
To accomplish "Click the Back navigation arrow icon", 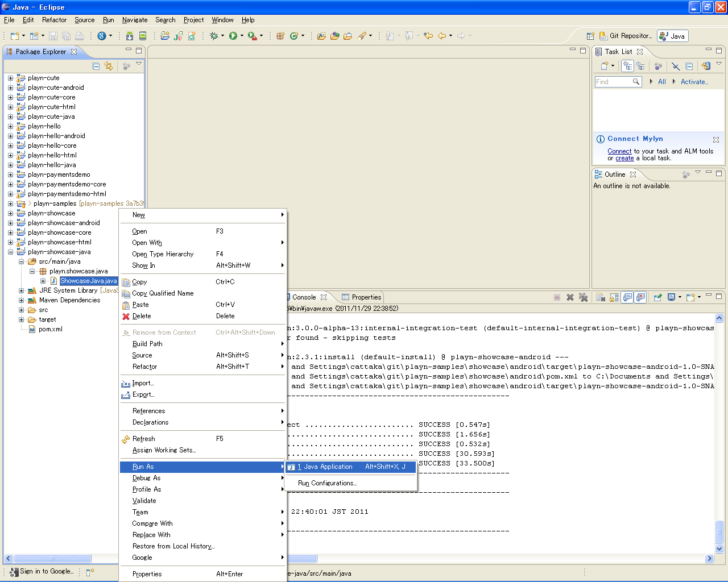I will (x=442, y=36).
